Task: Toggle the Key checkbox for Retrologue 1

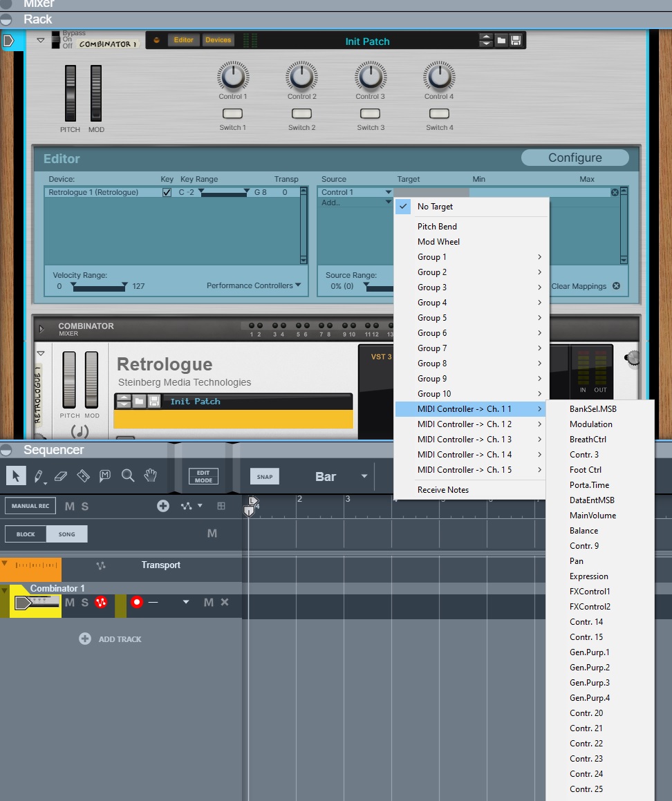Action: [x=167, y=193]
